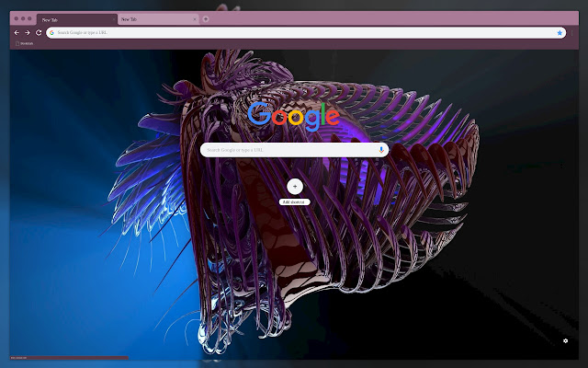Click the Google search box on the page

(294, 150)
